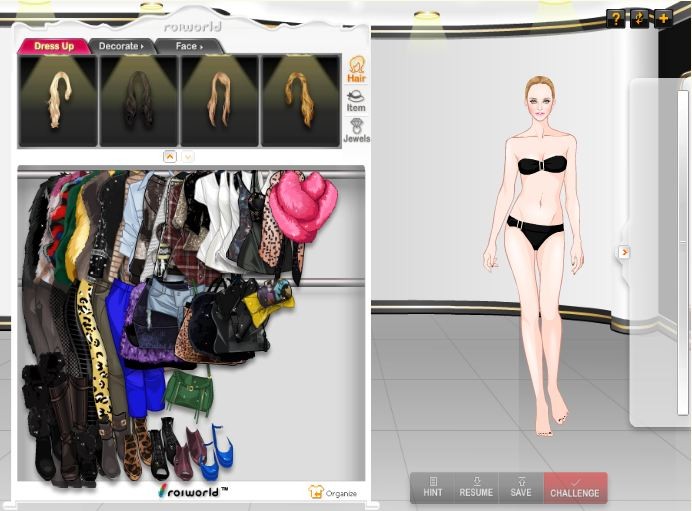Click the plus icon at top right
This screenshot has height=511, width=692.
point(662,18)
